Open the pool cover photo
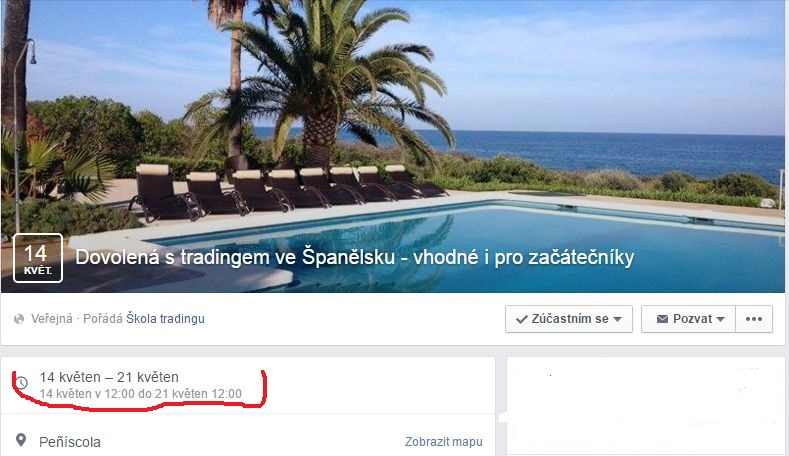Viewport: 789px width, 456px height. [392, 121]
